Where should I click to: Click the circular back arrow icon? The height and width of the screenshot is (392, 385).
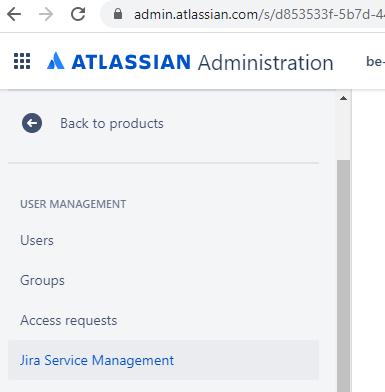pos(32,123)
